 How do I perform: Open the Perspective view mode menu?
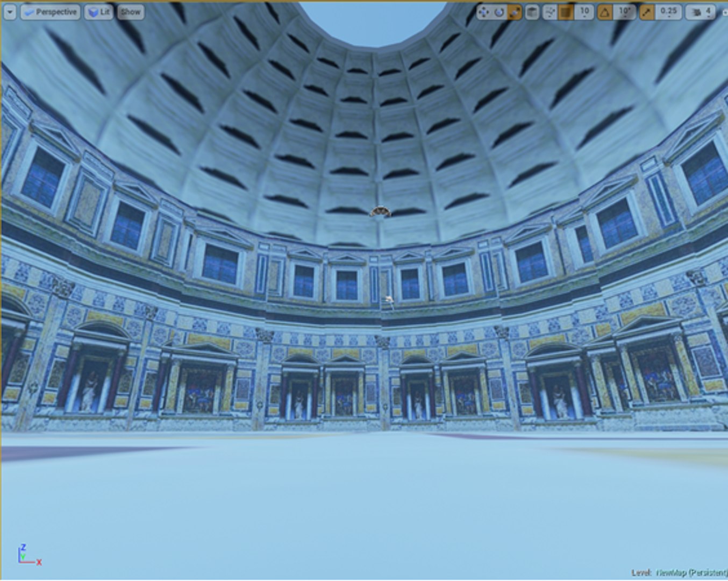[x=50, y=12]
